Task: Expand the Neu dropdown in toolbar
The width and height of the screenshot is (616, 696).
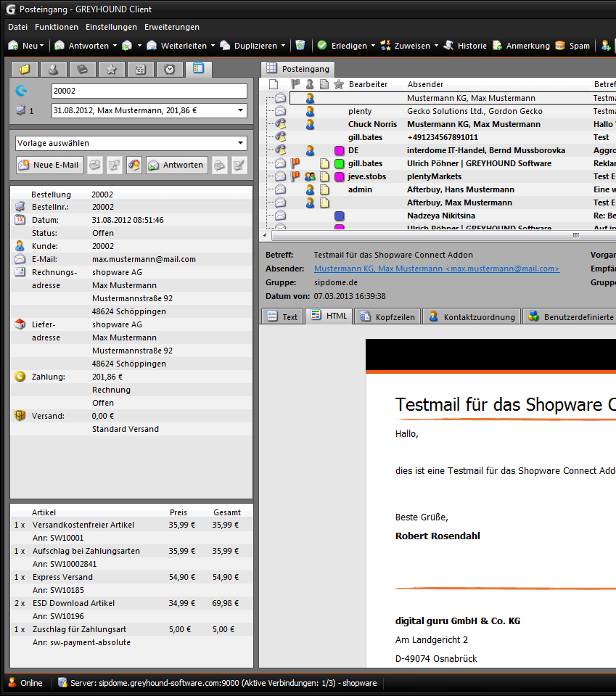Action: 41,46
